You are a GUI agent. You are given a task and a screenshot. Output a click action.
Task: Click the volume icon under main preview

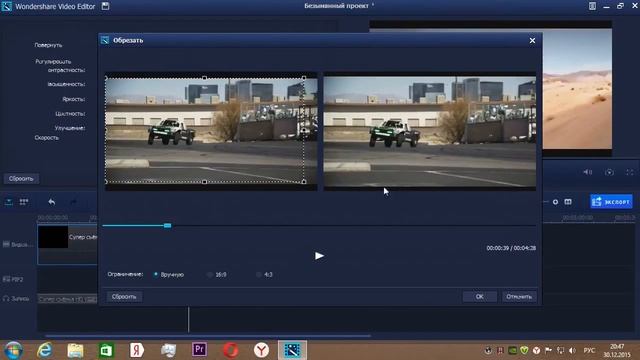(587, 172)
